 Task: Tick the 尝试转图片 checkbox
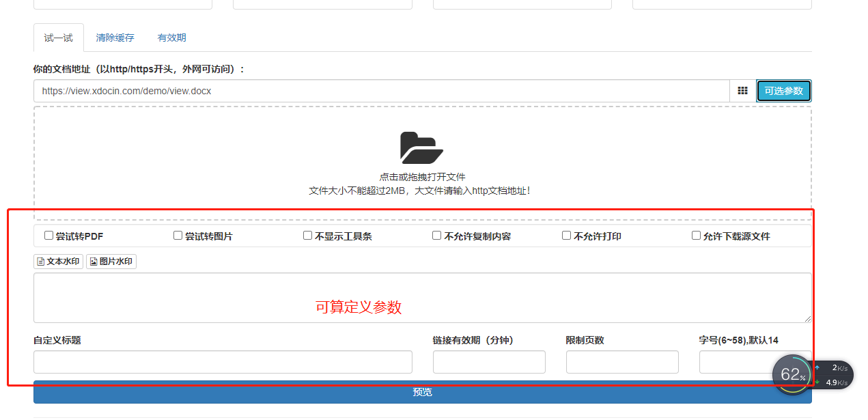(x=178, y=236)
